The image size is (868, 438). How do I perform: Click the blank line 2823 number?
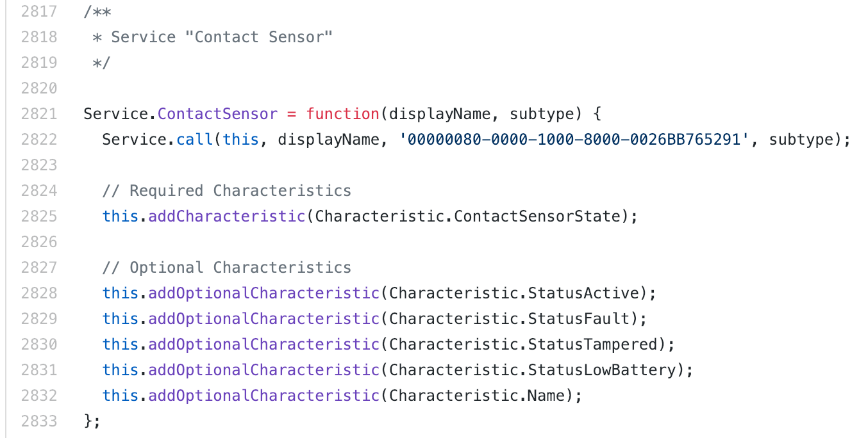click(39, 165)
